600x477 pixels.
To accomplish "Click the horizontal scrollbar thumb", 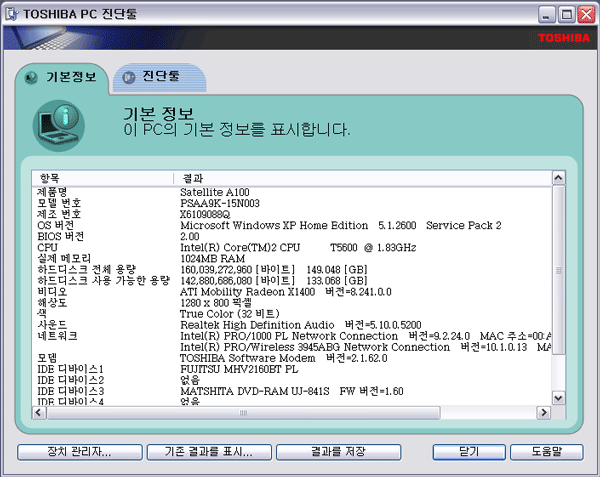I will 243,413.
